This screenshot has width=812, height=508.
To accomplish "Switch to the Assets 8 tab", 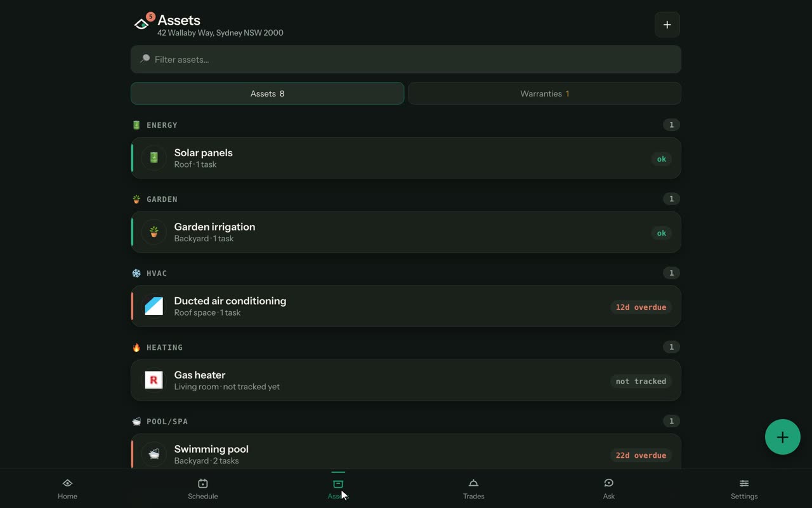I will pyautogui.click(x=267, y=93).
